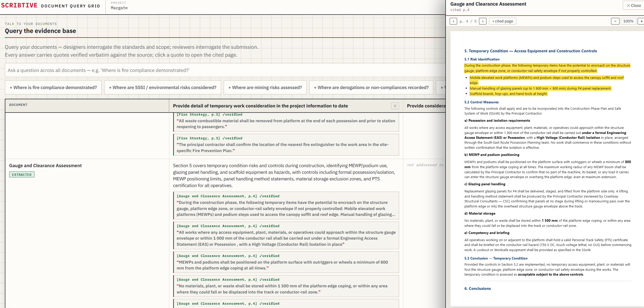Screen dimensions: 644x308
Task: Click the 'd) Material storage' subheading
Action: 480,213
